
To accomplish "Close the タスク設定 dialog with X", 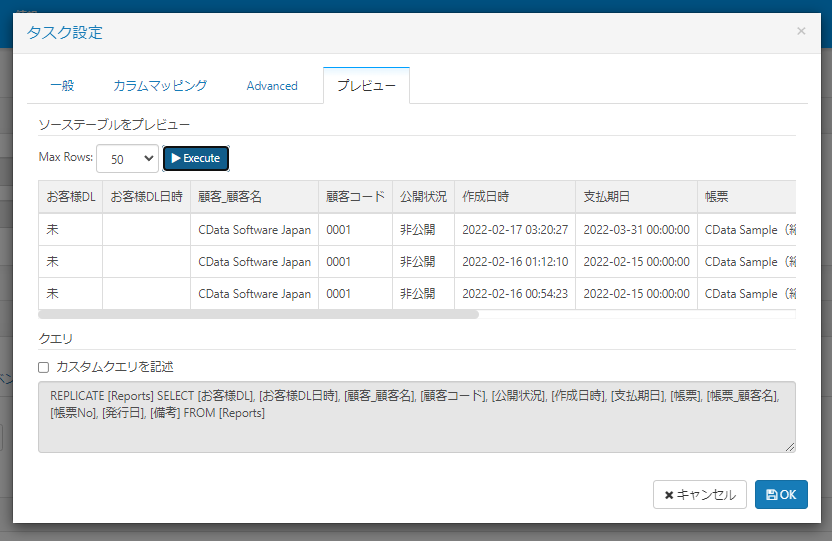I will coord(801,31).
